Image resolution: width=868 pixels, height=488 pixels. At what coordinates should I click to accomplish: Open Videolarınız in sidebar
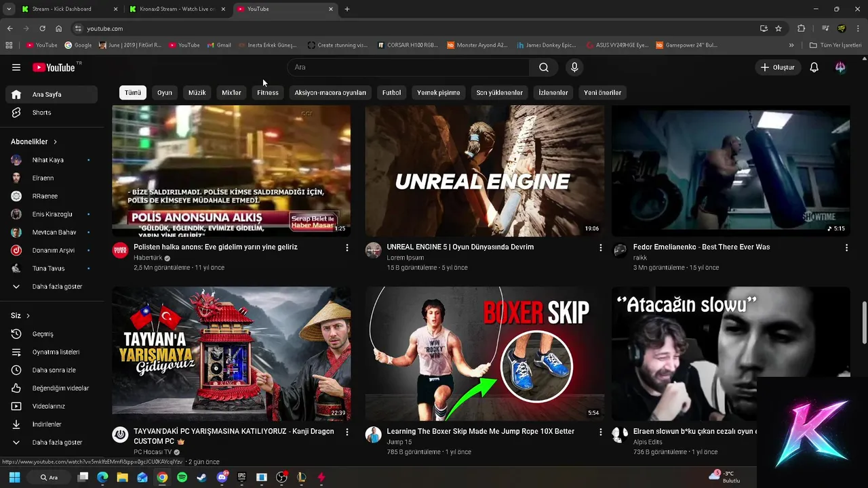point(52,406)
